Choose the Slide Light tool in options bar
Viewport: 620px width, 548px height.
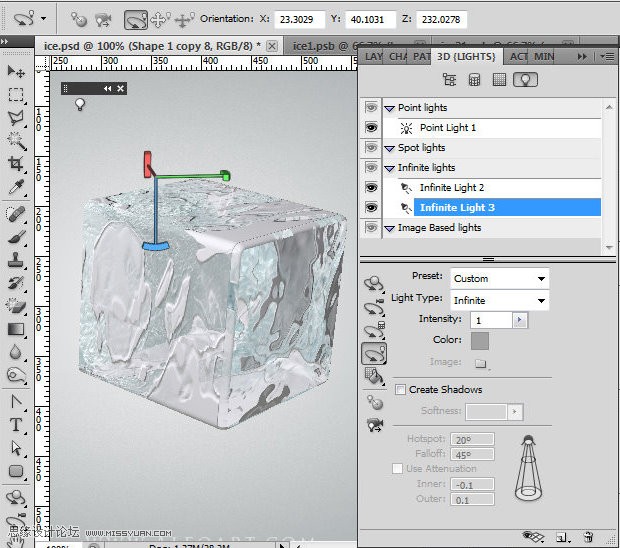tap(184, 20)
